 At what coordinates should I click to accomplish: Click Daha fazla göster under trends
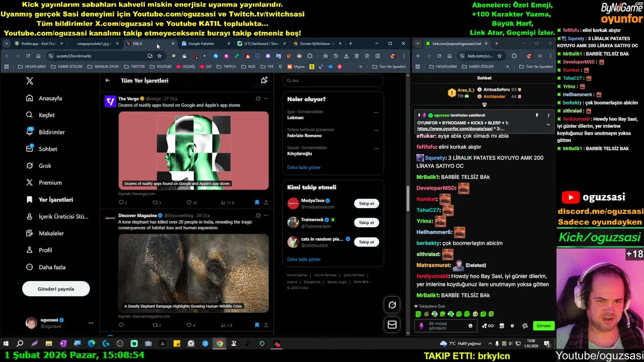(x=304, y=167)
